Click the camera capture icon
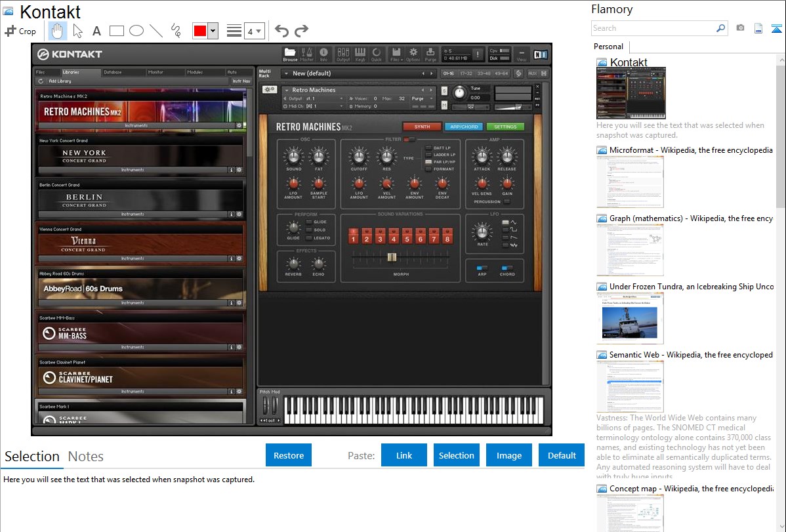Image resolution: width=786 pixels, height=532 pixels. (x=740, y=28)
